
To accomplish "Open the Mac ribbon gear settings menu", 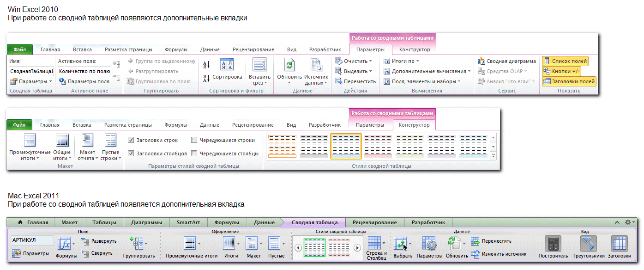I will pyautogui.click(x=630, y=222).
